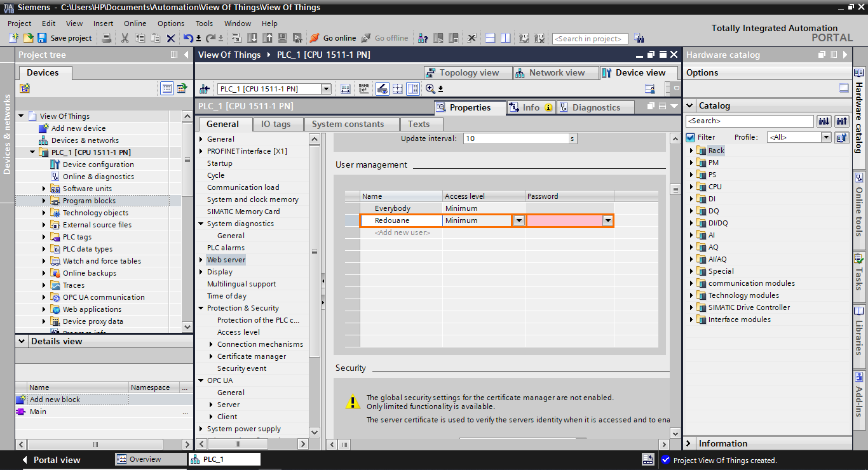Viewport: 868px width, 470px height.
Task: Delete selection with the X toolbar icon
Action: [171, 38]
